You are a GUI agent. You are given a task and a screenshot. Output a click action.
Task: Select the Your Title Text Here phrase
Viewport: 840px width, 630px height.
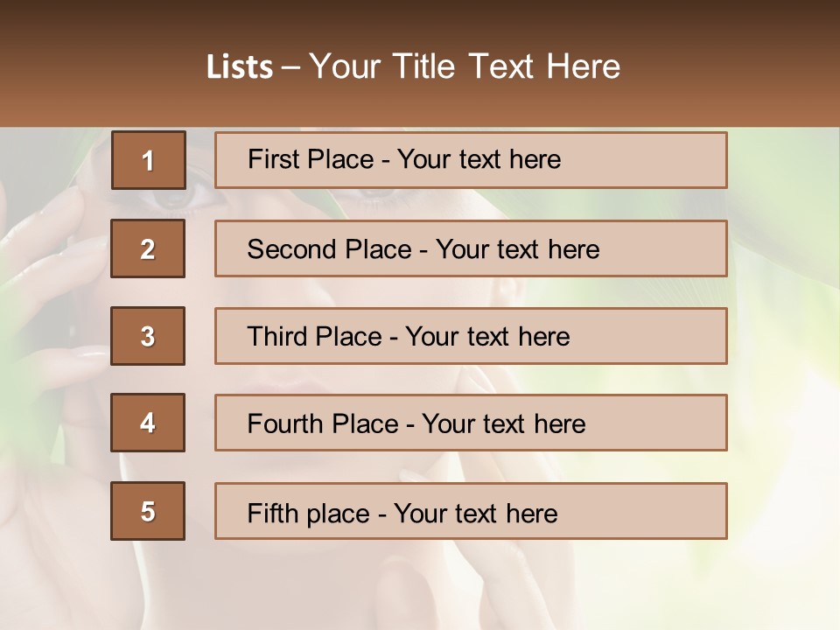[x=465, y=66]
